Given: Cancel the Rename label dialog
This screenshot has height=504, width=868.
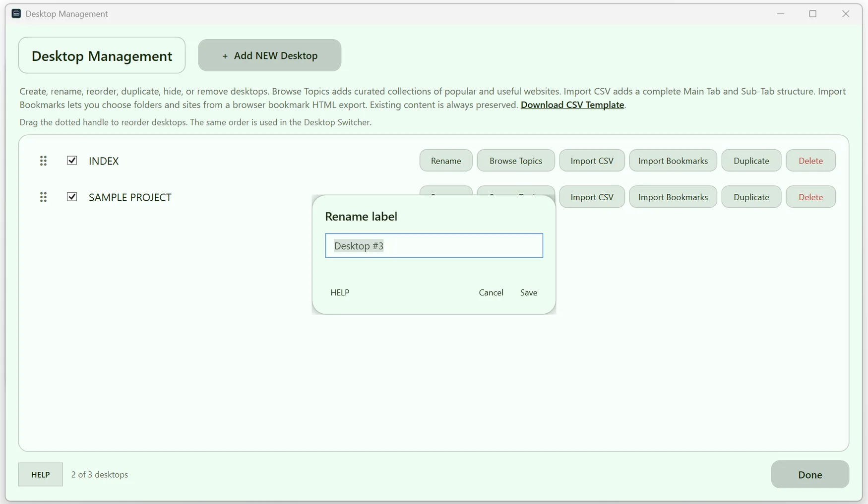Looking at the screenshot, I should coord(491,292).
